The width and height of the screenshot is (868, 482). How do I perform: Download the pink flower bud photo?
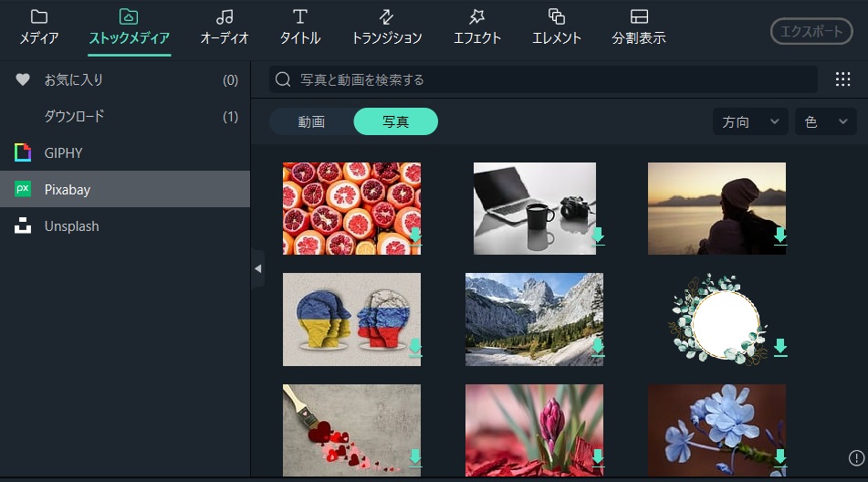tap(598, 459)
